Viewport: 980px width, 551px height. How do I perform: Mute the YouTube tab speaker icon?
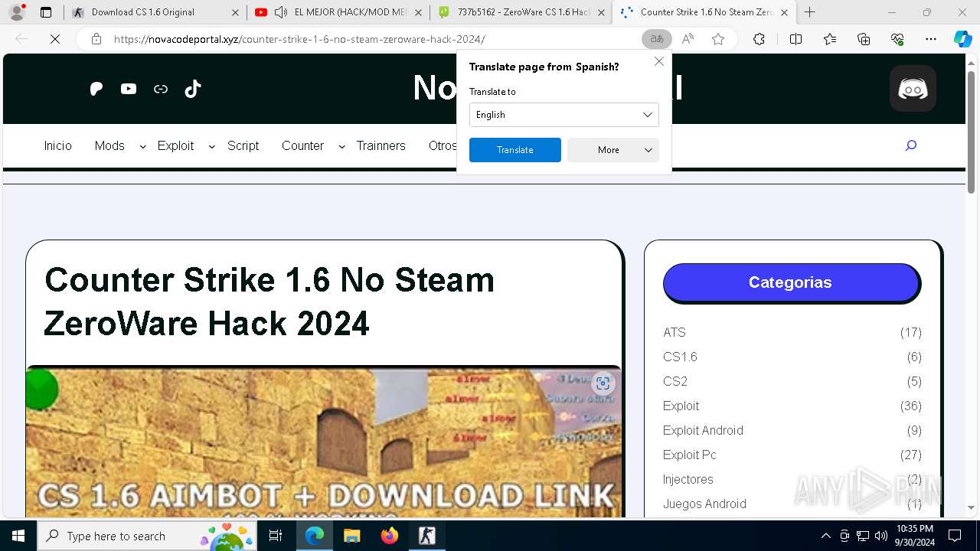281,12
